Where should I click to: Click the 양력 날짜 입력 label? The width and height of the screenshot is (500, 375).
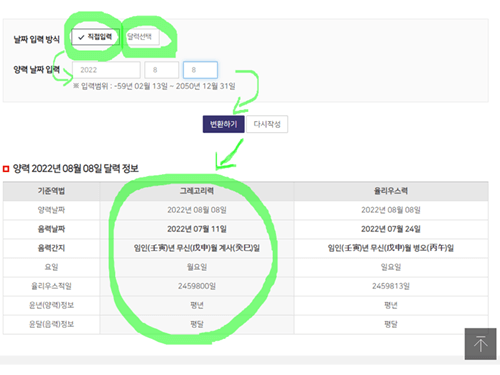(36, 70)
